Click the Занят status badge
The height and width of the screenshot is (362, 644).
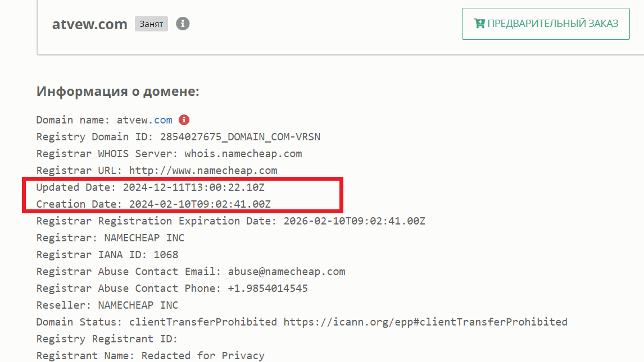pos(151,24)
